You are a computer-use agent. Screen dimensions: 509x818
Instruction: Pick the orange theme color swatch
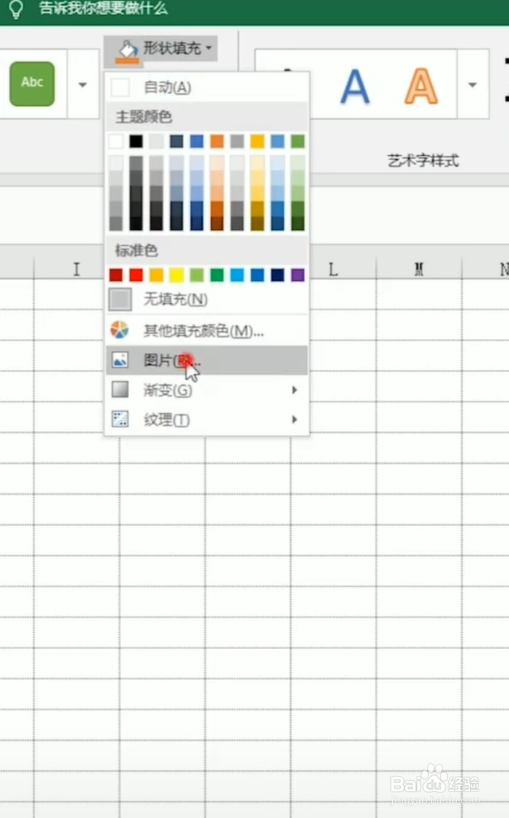click(217, 141)
